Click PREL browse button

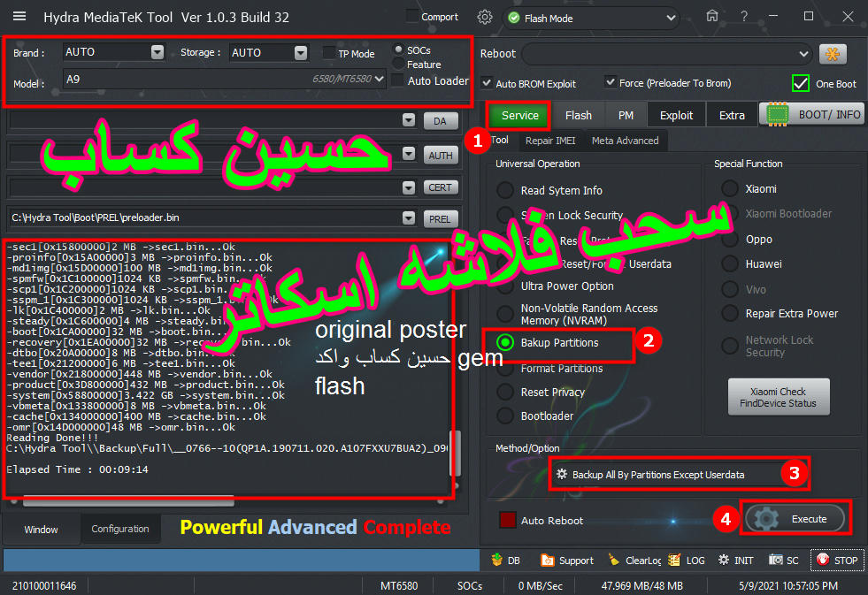[x=440, y=219]
